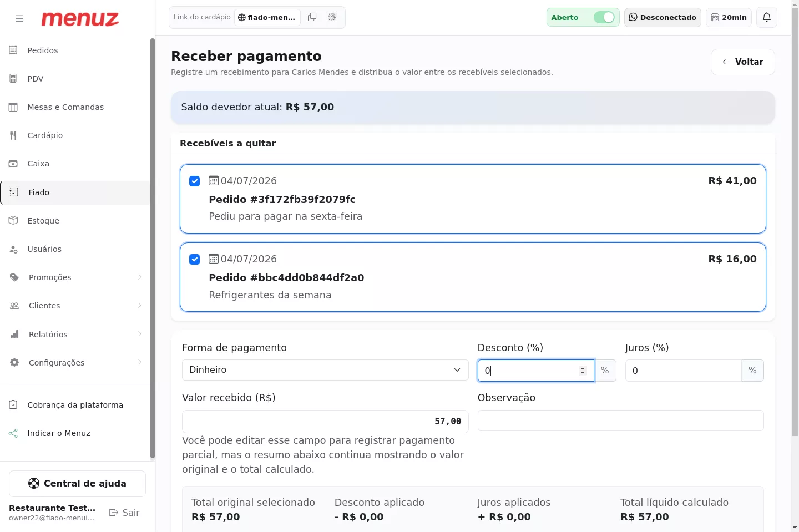Click the Central de ajuda lifebuoy icon
This screenshot has height=532, width=799.
tap(34, 483)
